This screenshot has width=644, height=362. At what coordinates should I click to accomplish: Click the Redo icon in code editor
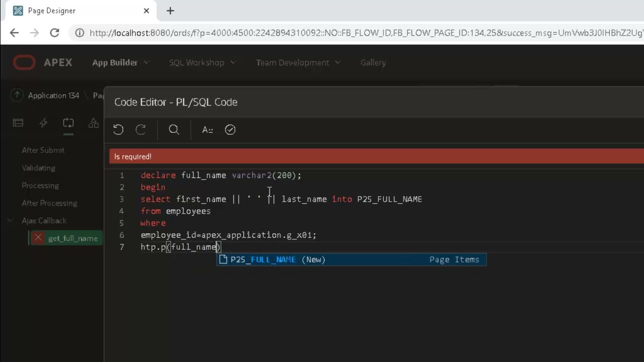(141, 130)
